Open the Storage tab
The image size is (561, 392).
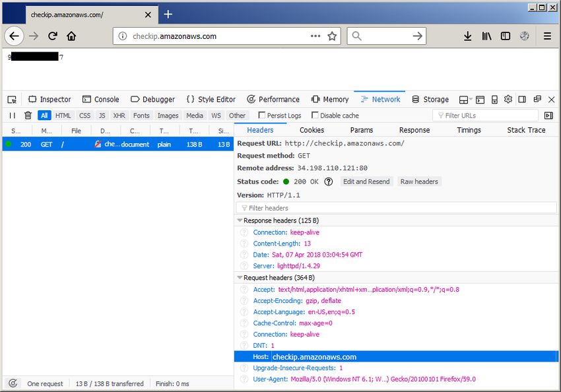coord(430,100)
